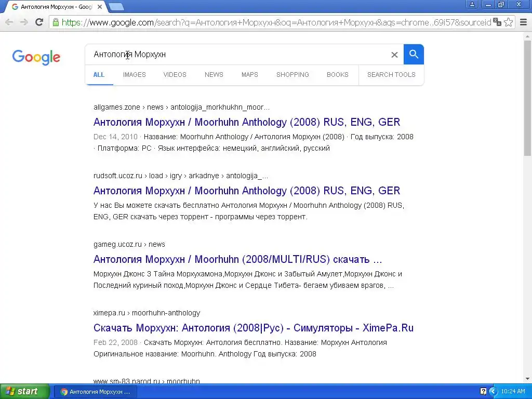
Task: Click the snippet about скачать через торрент
Action: click(x=249, y=211)
